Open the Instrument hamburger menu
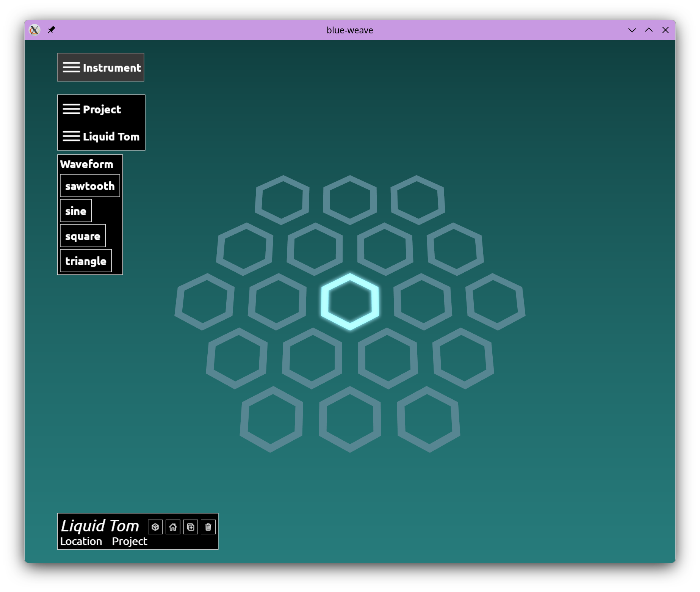Image resolution: width=700 pixels, height=592 pixels. (101, 68)
